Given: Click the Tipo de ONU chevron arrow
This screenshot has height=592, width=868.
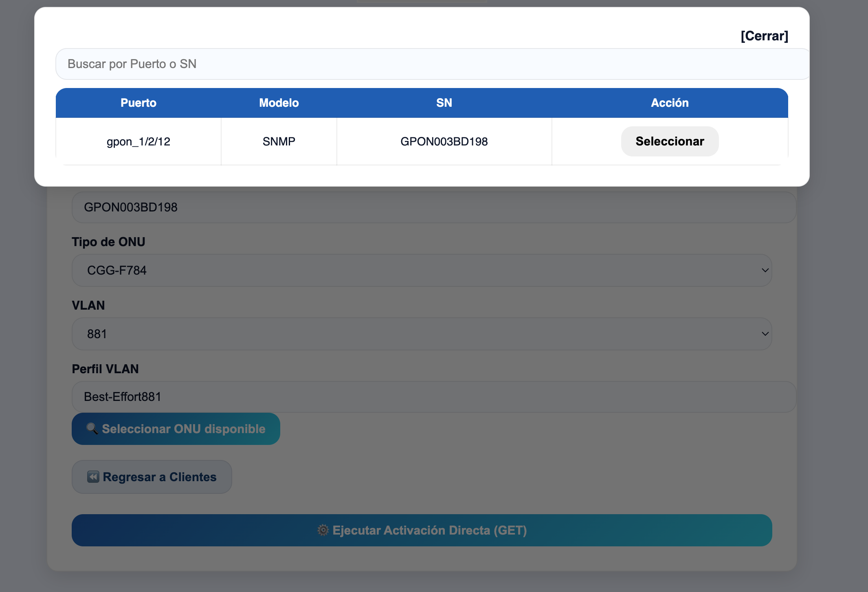Looking at the screenshot, I should click(765, 271).
